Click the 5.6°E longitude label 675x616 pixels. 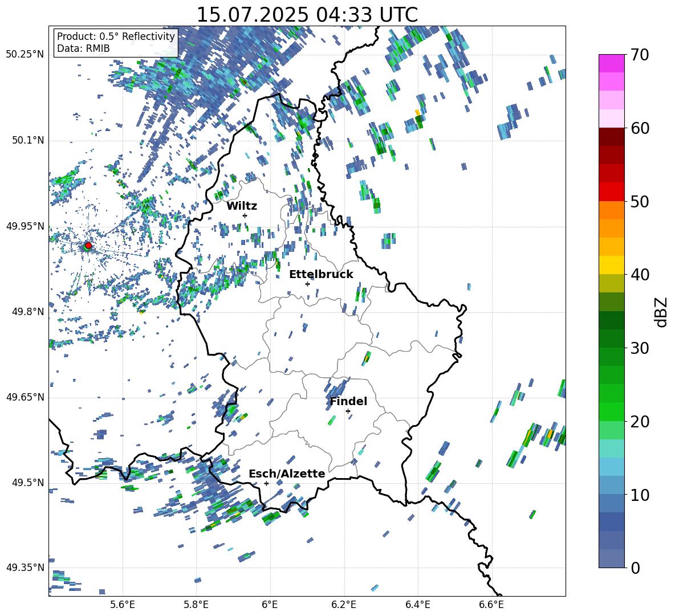[x=123, y=605]
